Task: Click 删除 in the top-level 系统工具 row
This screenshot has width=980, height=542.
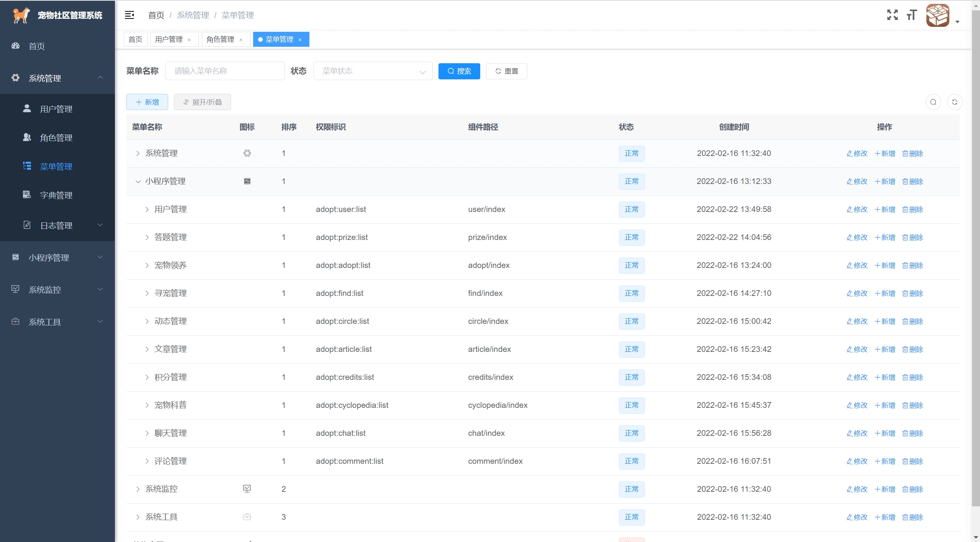Action: [913, 517]
